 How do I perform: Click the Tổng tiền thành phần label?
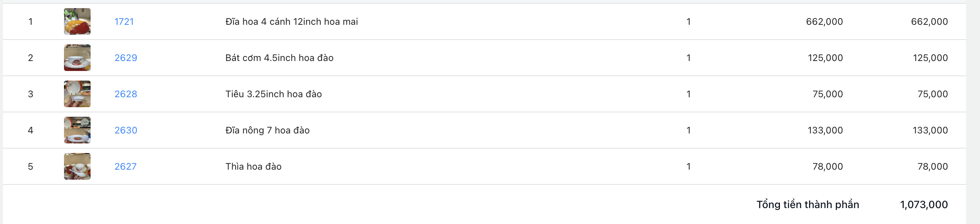807,205
